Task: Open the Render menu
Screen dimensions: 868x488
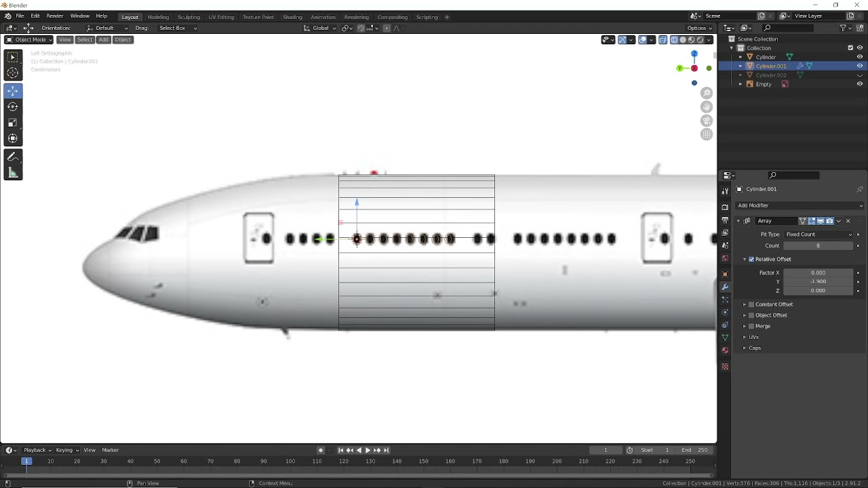Action: [x=55, y=16]
